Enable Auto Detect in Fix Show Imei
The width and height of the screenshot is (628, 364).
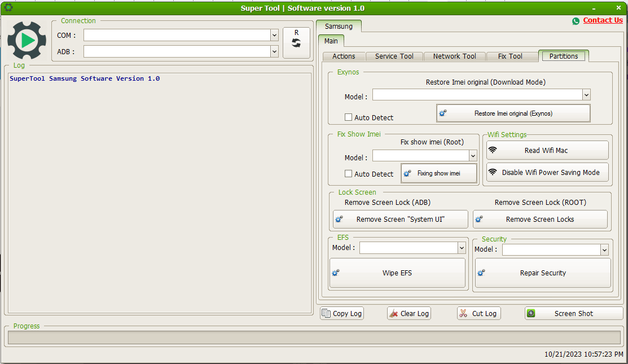[348, 174]
